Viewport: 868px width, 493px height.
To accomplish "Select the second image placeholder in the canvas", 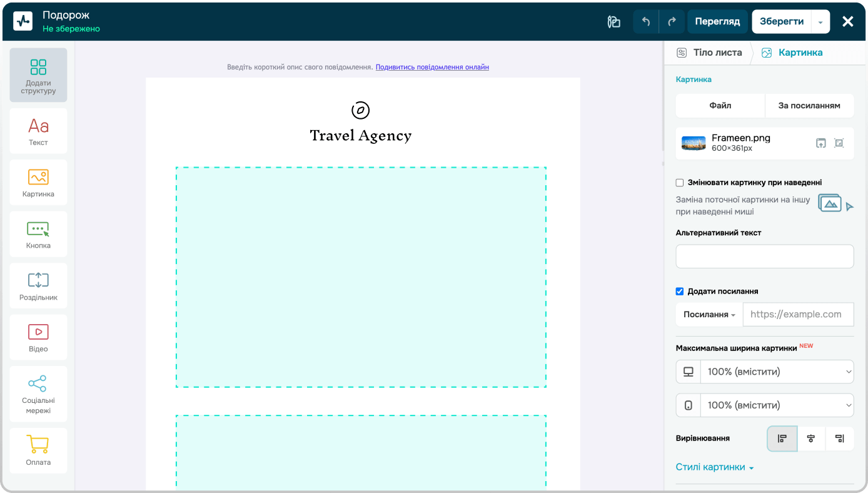I will click(361, 451).
